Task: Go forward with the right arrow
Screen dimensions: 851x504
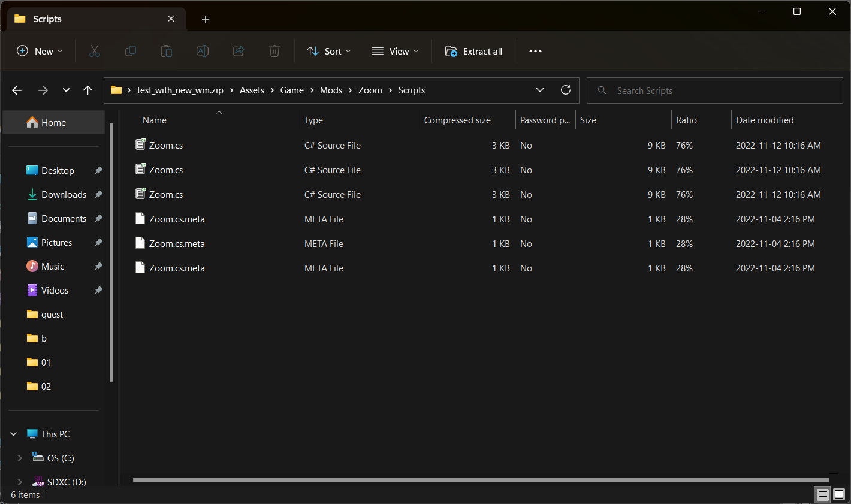Action: tap(43, 90)
